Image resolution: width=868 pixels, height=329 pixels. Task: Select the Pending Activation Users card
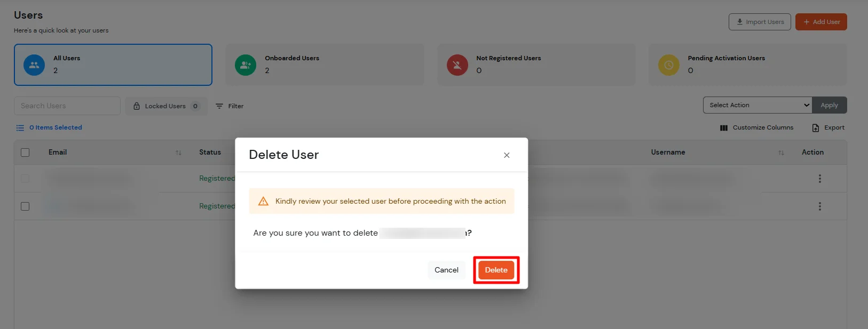pyautogui.click(x=747, y=65)
